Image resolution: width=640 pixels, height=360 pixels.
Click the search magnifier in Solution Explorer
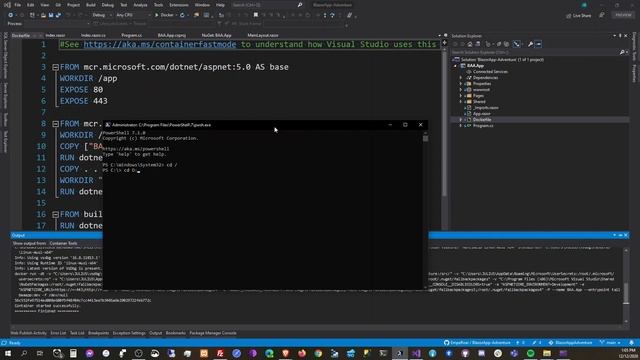(622, 52)
